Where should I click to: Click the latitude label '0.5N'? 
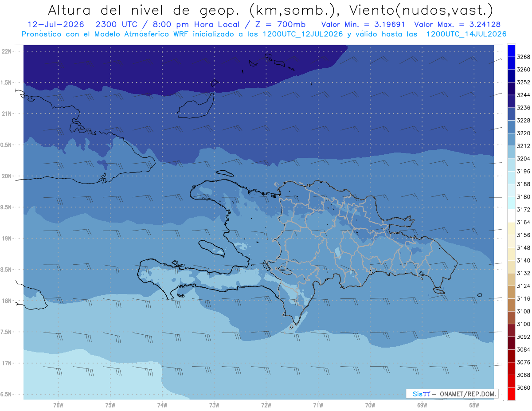(7, 145)
